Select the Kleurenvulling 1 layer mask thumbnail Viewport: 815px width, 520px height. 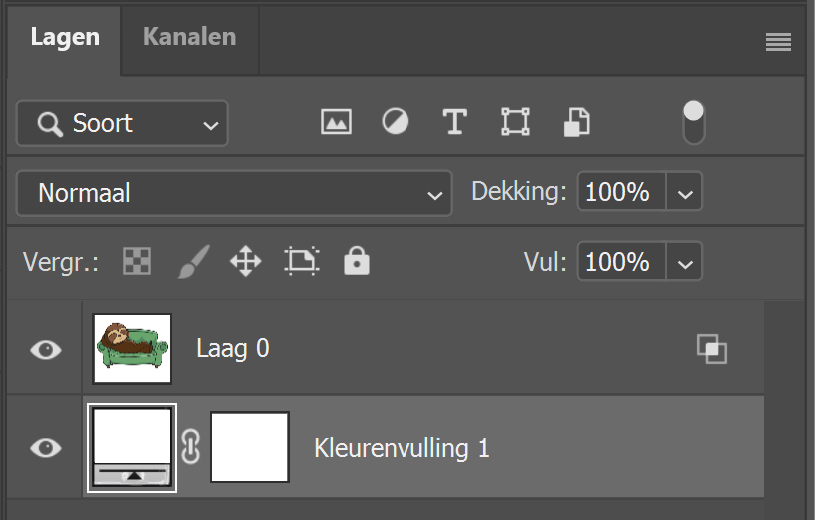coord(250,447)
